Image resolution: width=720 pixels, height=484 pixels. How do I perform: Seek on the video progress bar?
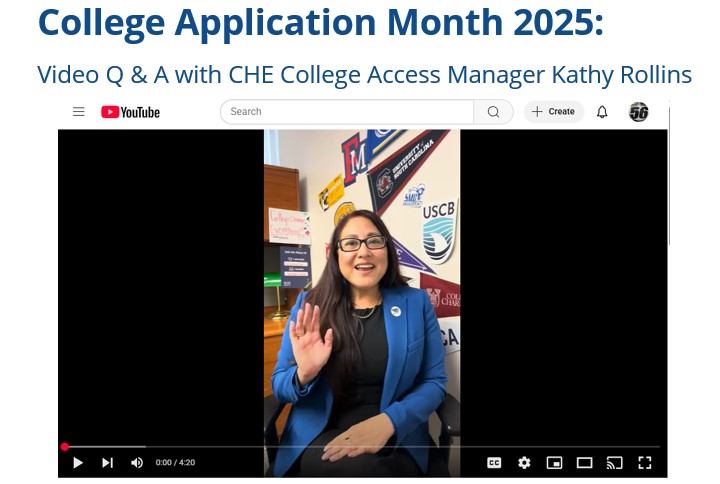362,446
